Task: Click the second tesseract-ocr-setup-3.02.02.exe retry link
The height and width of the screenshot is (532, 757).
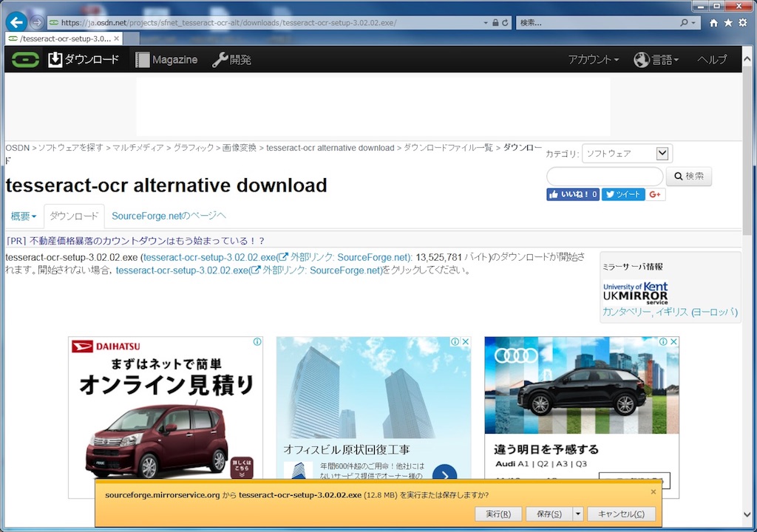Action: pos(250,270)
